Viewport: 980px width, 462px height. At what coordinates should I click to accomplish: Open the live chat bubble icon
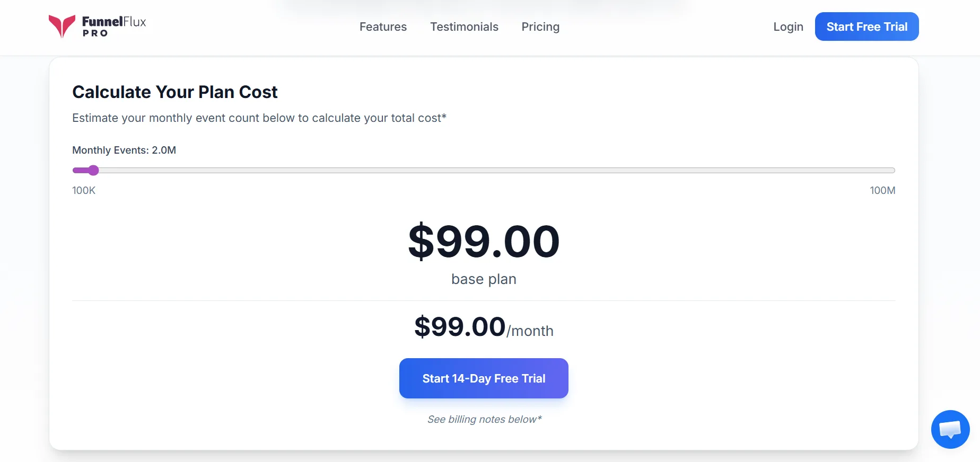[950, 429]
